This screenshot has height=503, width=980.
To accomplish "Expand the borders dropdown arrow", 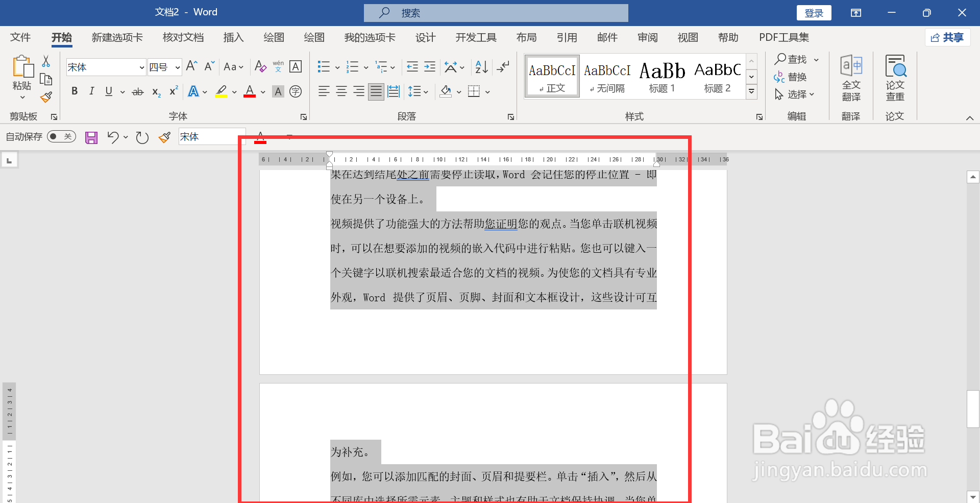I will point(487,92).
